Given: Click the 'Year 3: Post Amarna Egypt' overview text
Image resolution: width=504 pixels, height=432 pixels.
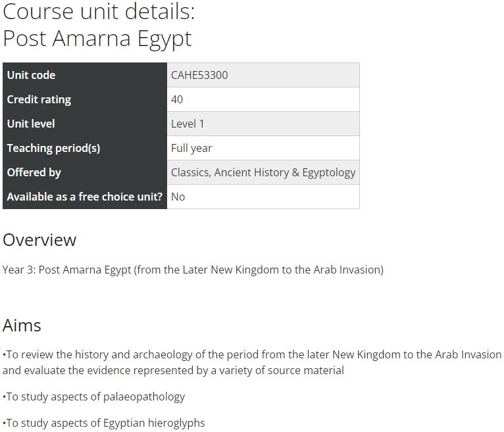Looking at the screenshot, I should coord(193,270).
